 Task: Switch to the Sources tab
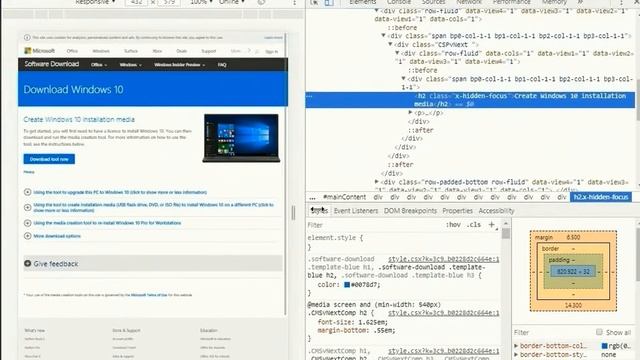[433, 2]
